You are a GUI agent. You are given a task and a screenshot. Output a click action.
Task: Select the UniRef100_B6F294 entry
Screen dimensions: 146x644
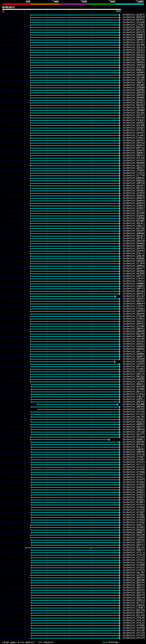134,60
